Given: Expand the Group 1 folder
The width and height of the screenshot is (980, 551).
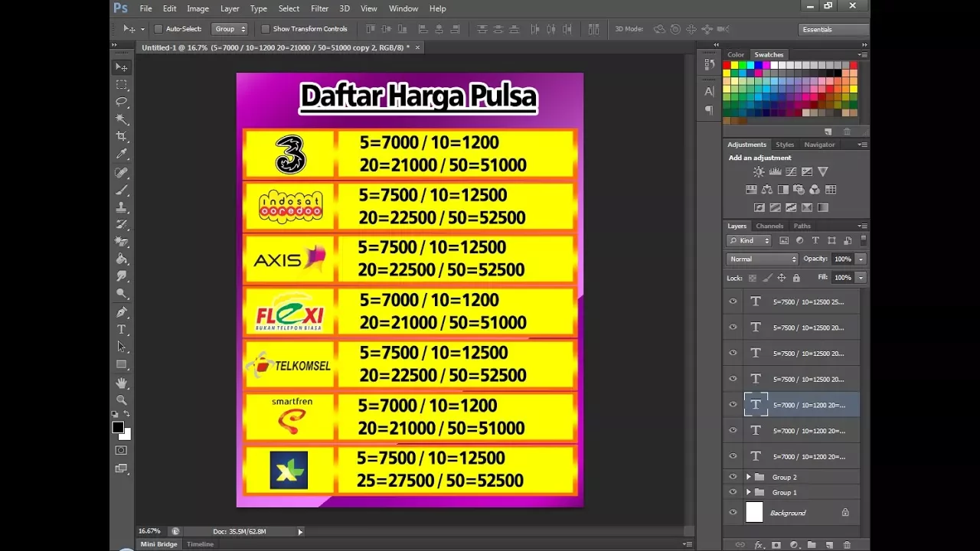Looking at the screenshot, I should click(749, 492).
